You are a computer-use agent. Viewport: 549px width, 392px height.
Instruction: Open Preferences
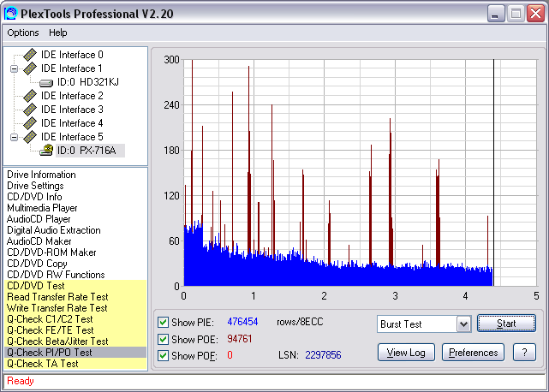473,353
